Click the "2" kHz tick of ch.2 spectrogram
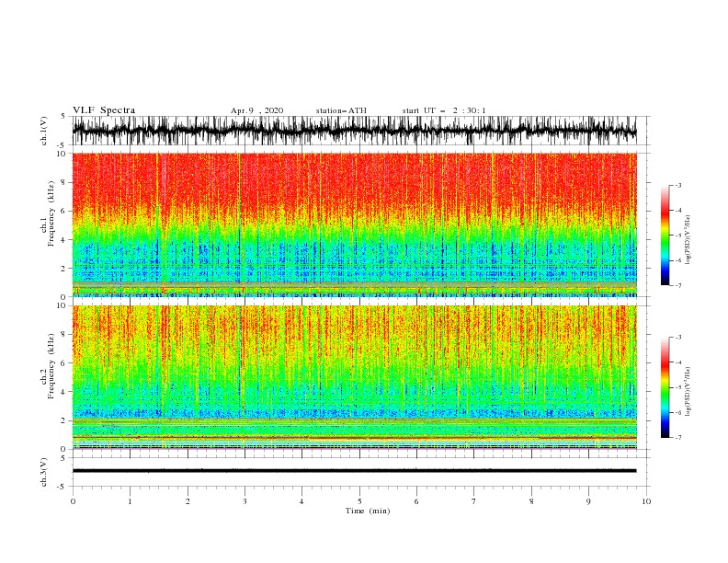The image size is (728, 563). (63, 420)
